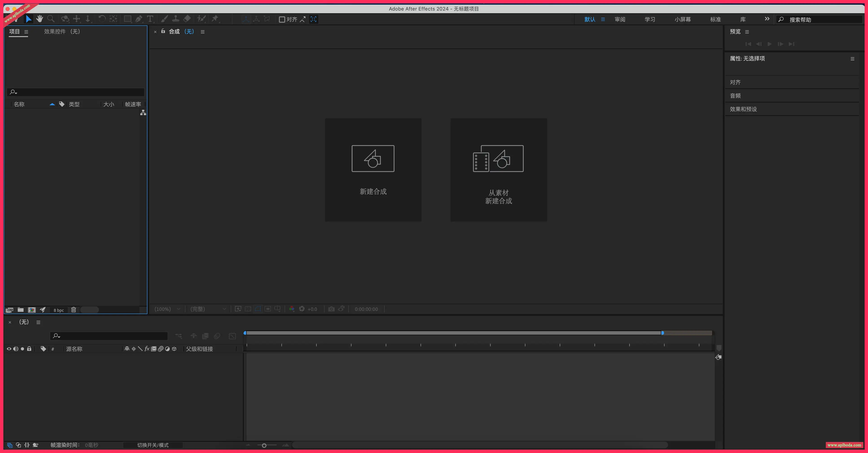
Task: Create new folder in Project panel
Action: [21, 309]
